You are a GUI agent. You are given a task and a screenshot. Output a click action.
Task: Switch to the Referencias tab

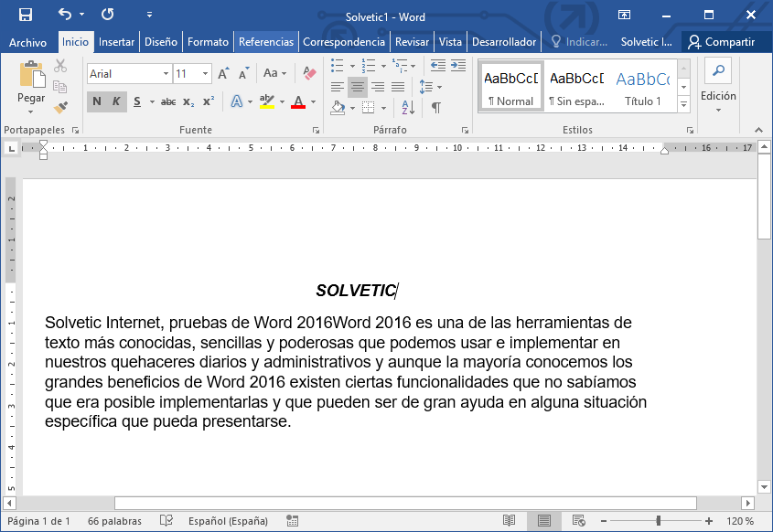(266, 42)
